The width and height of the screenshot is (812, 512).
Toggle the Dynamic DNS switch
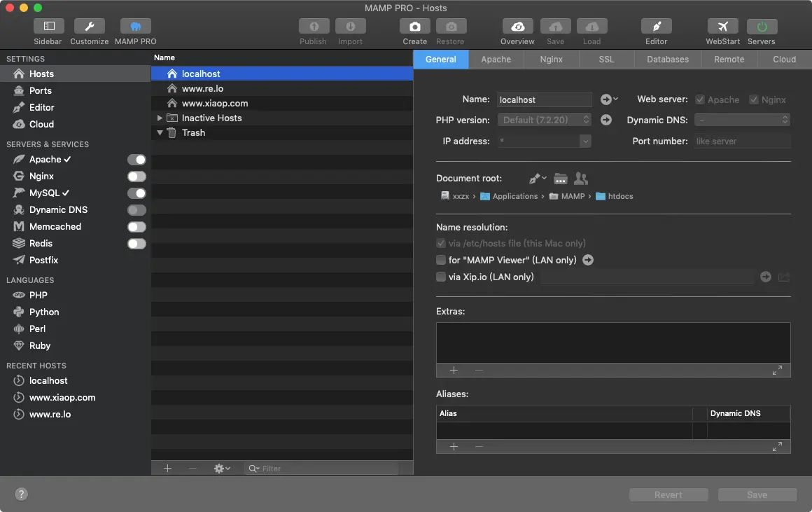coord(136,210)
